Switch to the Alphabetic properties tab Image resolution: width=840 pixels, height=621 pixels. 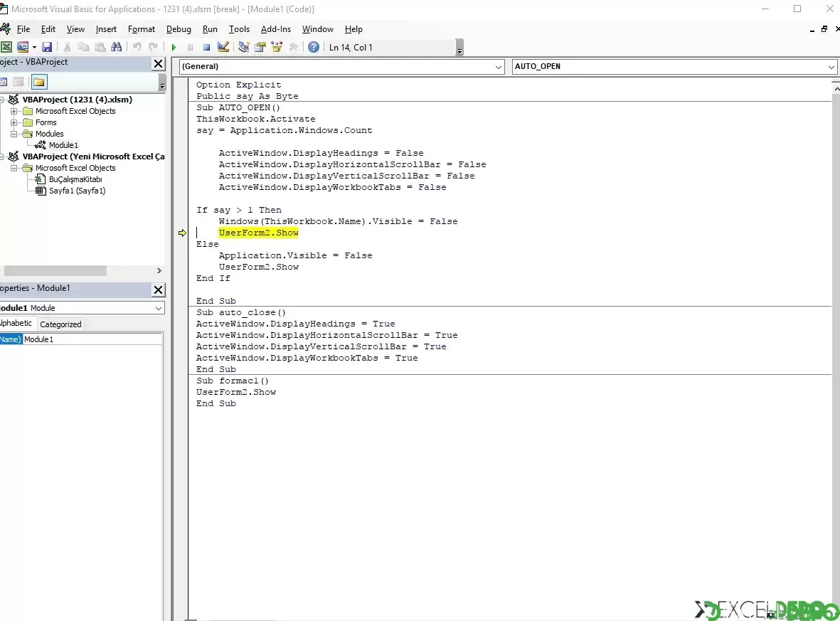coord(16,323)
